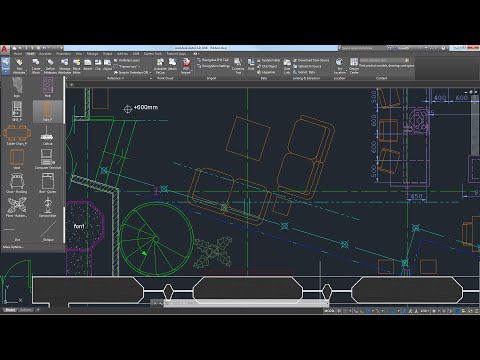Click the Define Attributes tool

[50, 65]
